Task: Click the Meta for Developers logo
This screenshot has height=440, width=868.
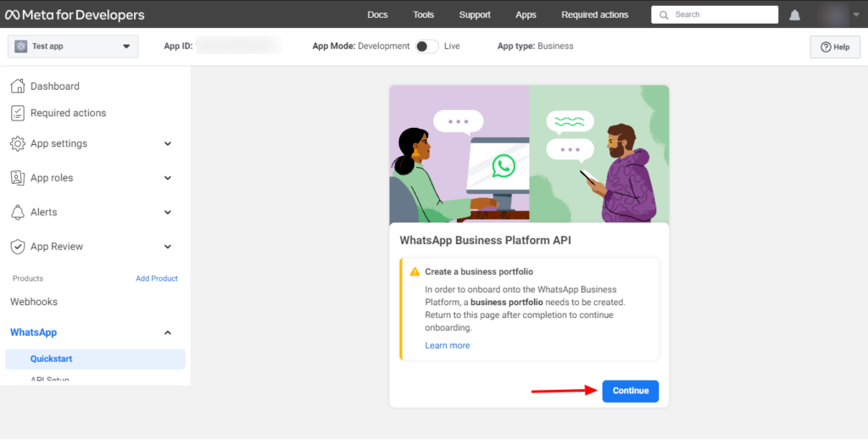Action: [x=76, y=14]
